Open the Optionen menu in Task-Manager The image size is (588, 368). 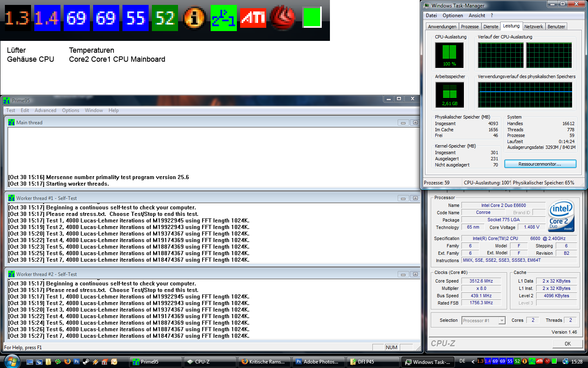tap(453, 16)
